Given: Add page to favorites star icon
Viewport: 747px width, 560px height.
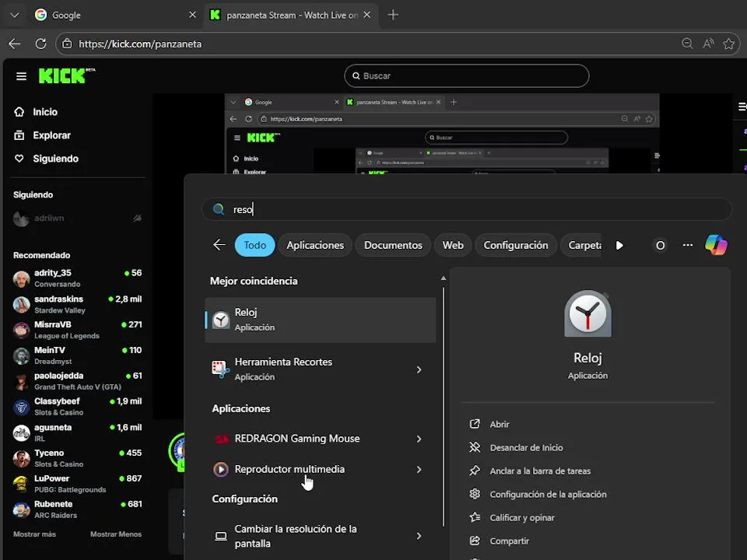Looking at the screenshot, I should coord(728,44).
